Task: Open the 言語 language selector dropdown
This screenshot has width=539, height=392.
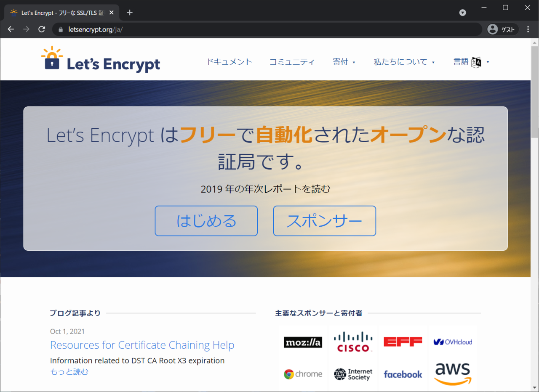Action: click(x=471, y=62)
